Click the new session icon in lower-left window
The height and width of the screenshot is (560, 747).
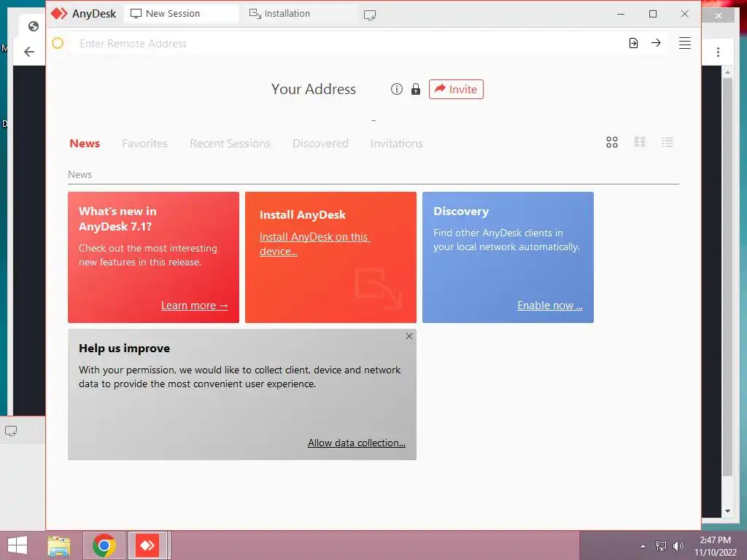(x=10, y=431)
